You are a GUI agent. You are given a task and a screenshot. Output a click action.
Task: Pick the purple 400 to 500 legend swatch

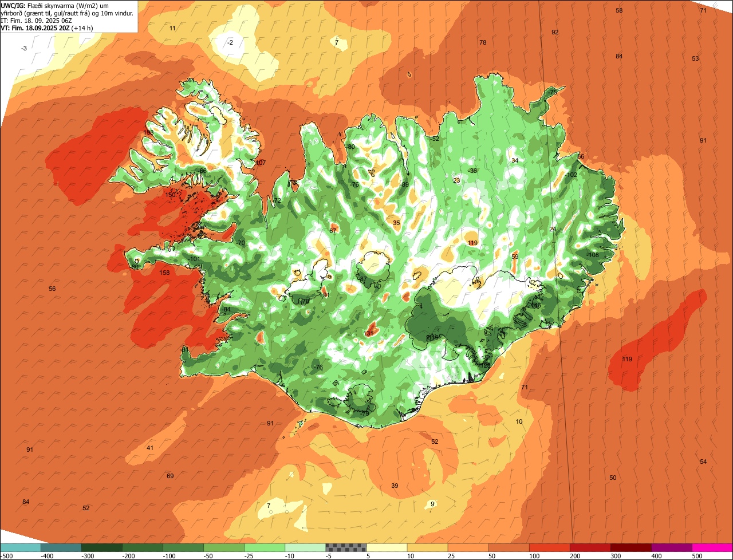(671, 547)
